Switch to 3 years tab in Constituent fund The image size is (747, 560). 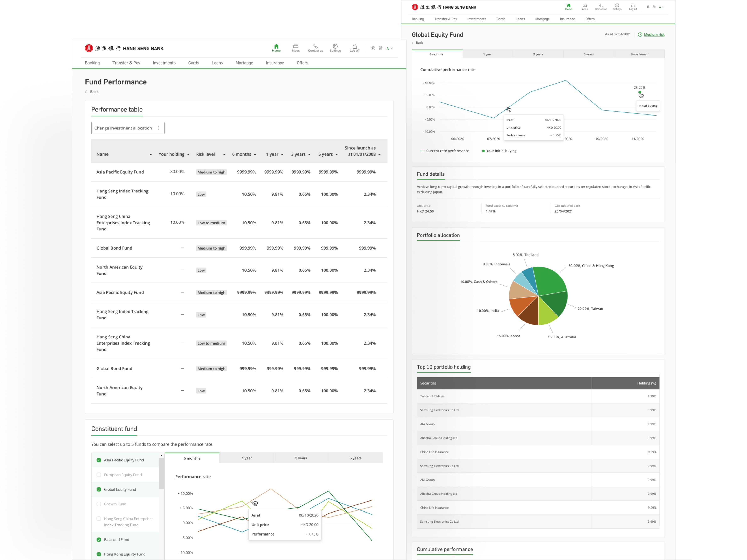click(300, 458)
